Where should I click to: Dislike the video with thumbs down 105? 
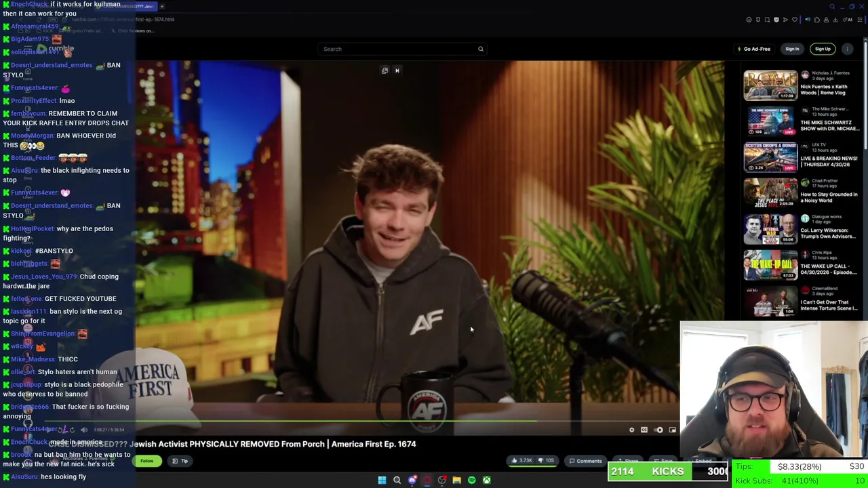click(x=546, y=461)
